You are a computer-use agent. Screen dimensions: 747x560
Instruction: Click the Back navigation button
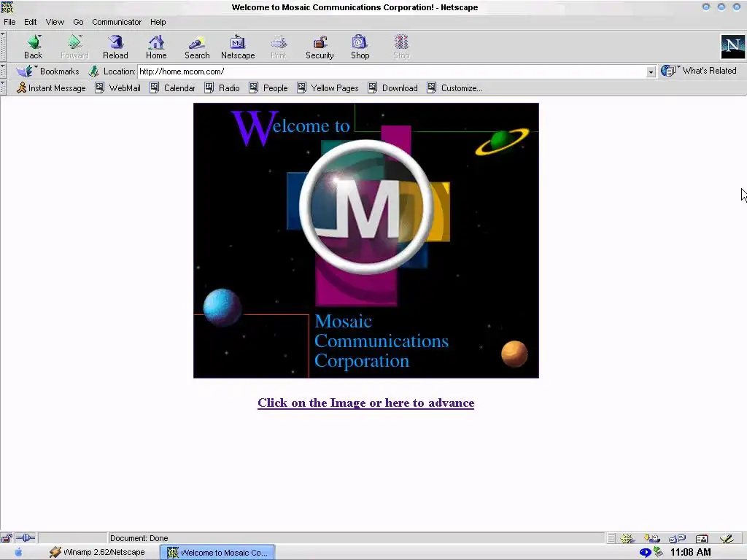click(x=34, y=47)
